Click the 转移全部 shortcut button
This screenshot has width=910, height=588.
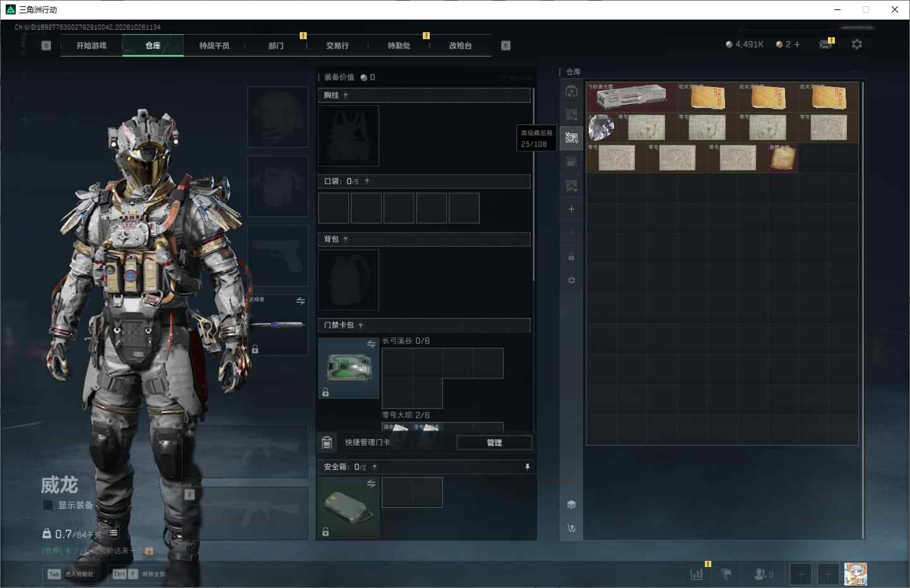click(x=139, y=574)
